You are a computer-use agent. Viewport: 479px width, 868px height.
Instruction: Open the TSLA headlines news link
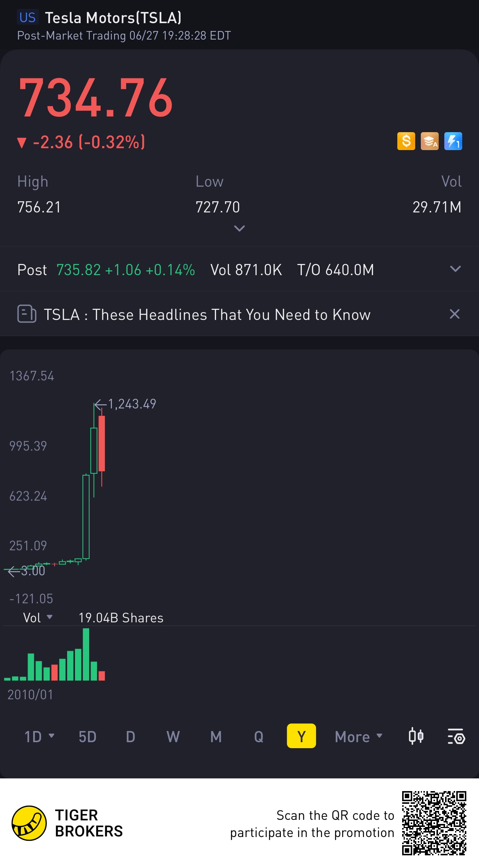coord(207,315)
